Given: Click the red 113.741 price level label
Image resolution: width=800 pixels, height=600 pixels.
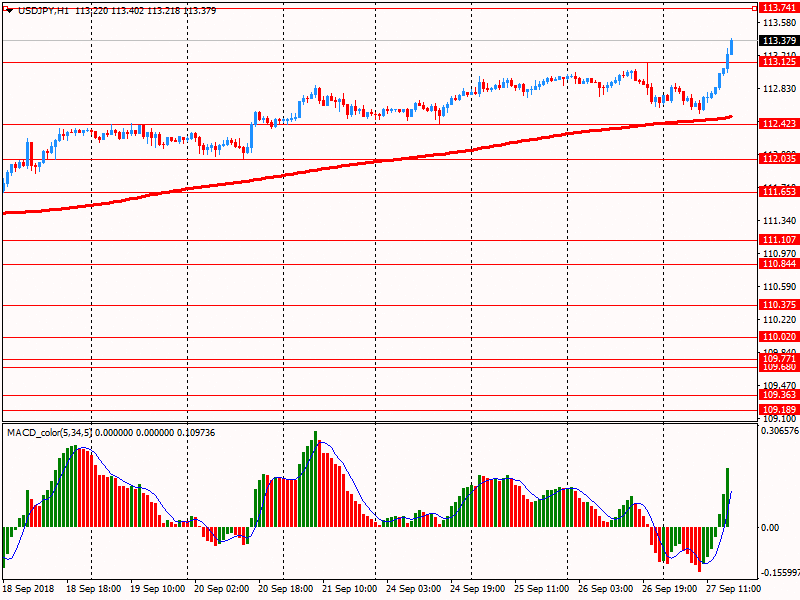Looking at the screenshot, I should pos(779,8).
